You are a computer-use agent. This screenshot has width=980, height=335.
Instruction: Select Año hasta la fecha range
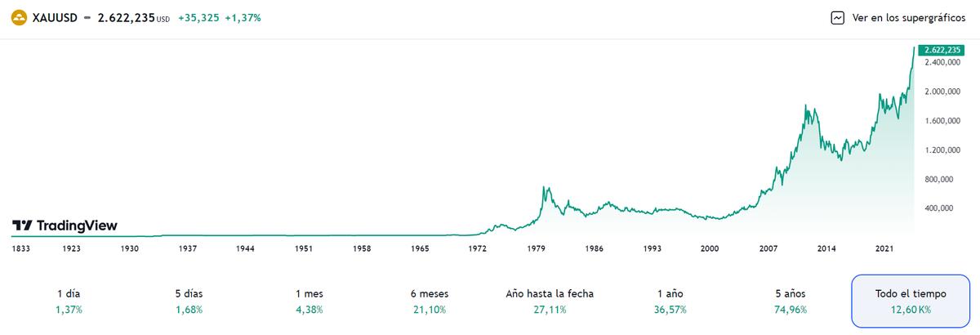[x=550, y=301]
